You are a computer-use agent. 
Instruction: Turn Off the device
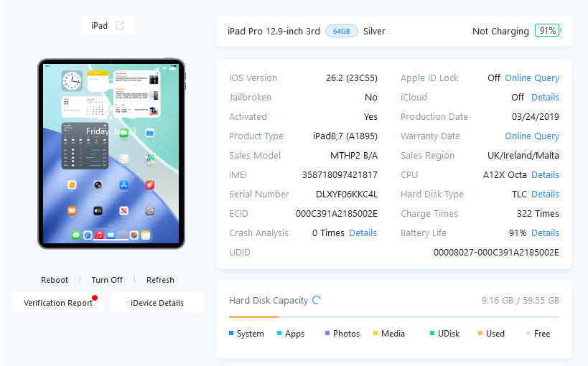107,280
